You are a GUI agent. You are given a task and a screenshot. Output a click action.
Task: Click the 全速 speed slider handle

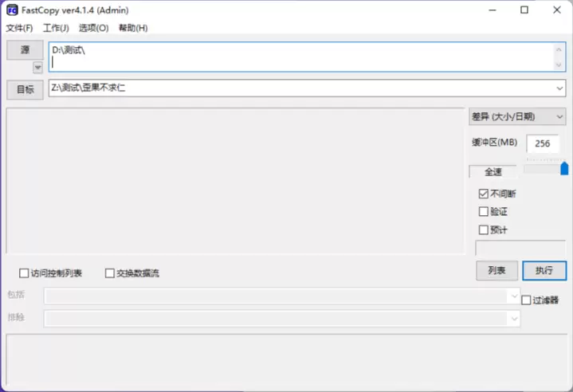pos(564,168)
